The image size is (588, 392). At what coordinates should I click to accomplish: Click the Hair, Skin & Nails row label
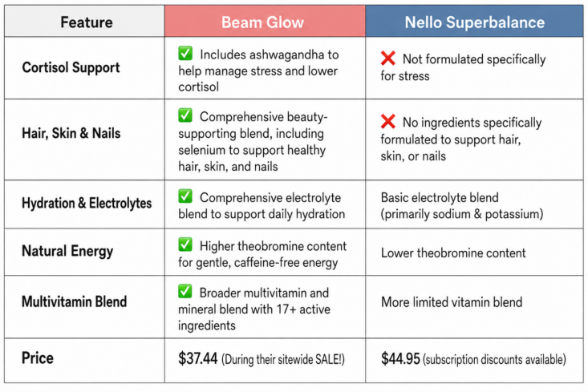click(x=71, y=133)
